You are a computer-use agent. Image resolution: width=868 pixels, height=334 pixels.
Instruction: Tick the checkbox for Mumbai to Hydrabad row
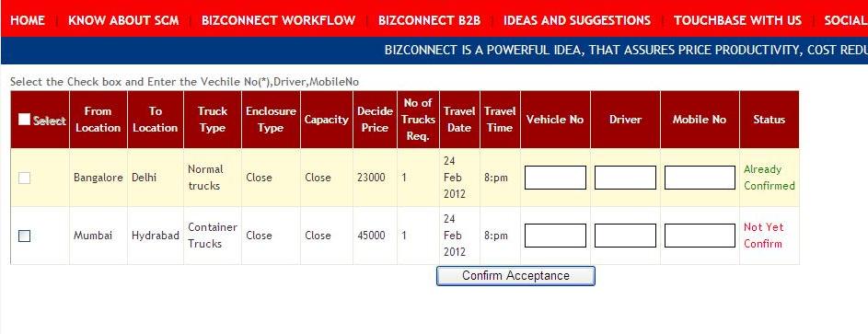pyautogui.click(x=24, y=236)
